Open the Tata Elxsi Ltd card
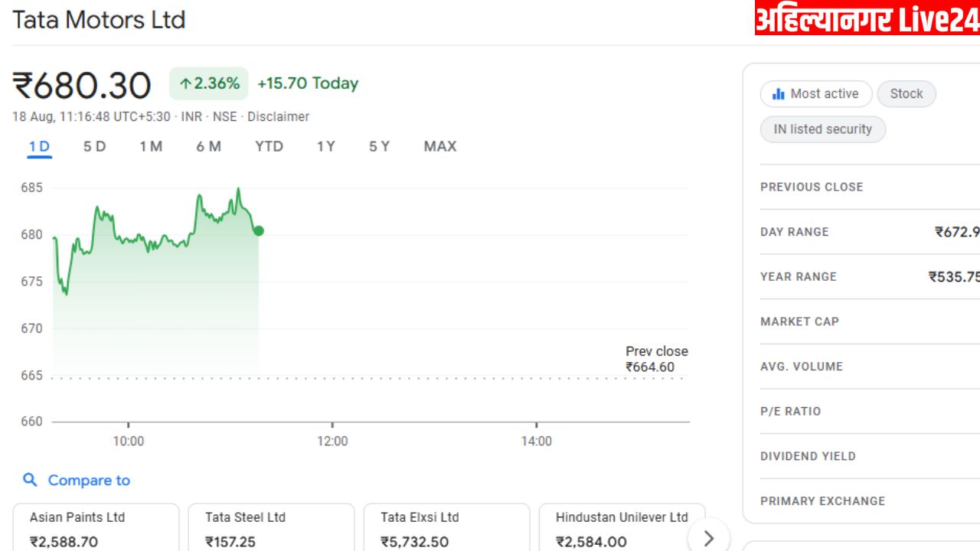 click(446, 528)
